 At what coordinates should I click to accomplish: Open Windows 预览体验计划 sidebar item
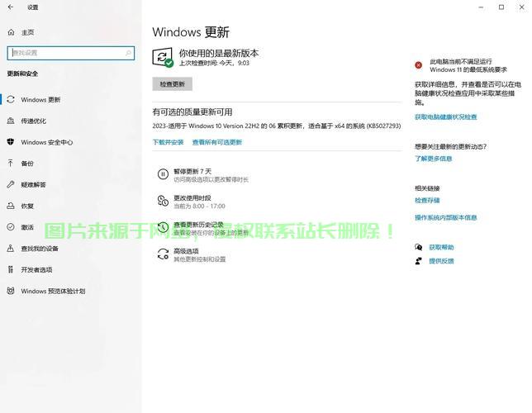point(71,292)
